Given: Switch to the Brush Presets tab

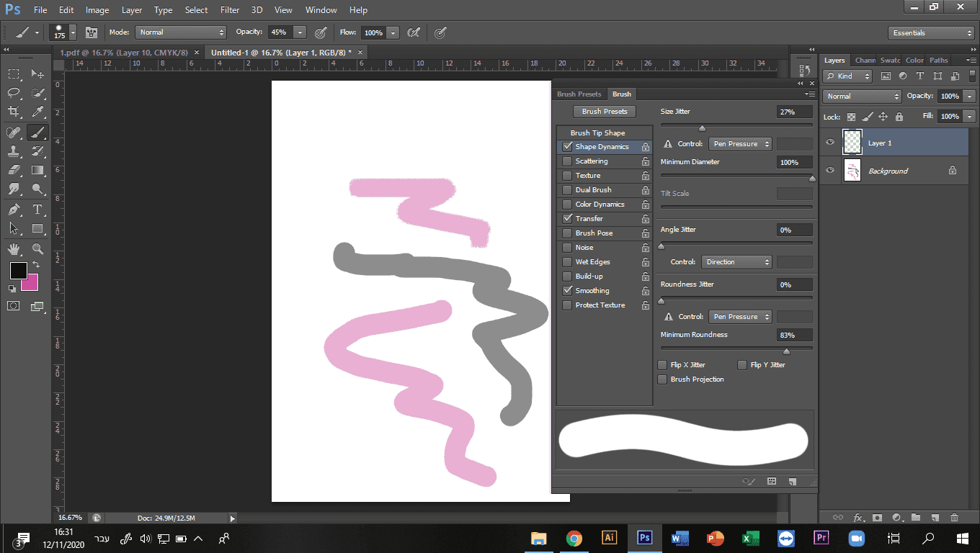Looking at the screenshot, I should click(579, 94).
